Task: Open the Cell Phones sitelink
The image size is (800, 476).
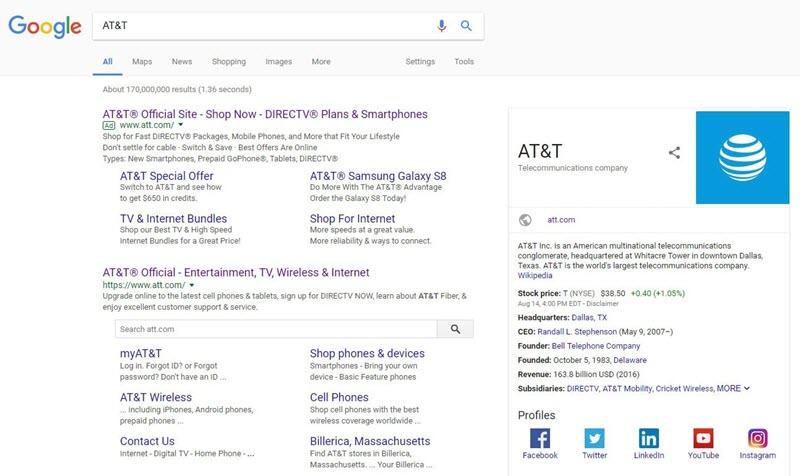Action: point(339,397)
